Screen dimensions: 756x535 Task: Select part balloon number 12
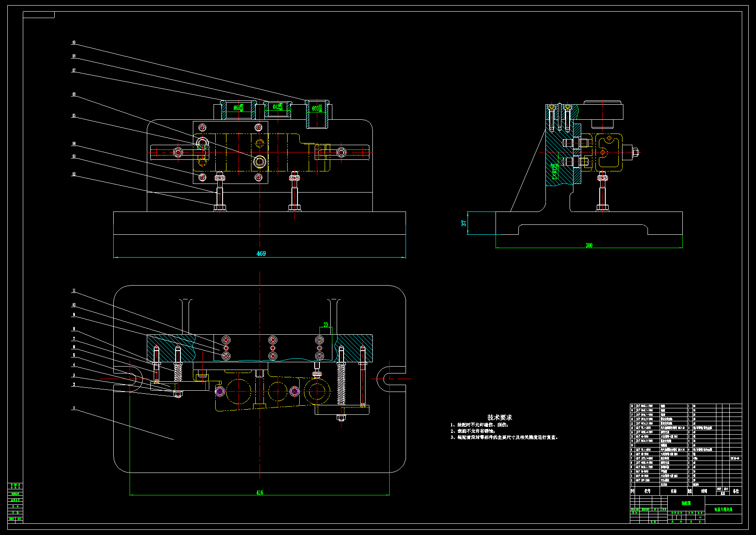click(74, 174)
